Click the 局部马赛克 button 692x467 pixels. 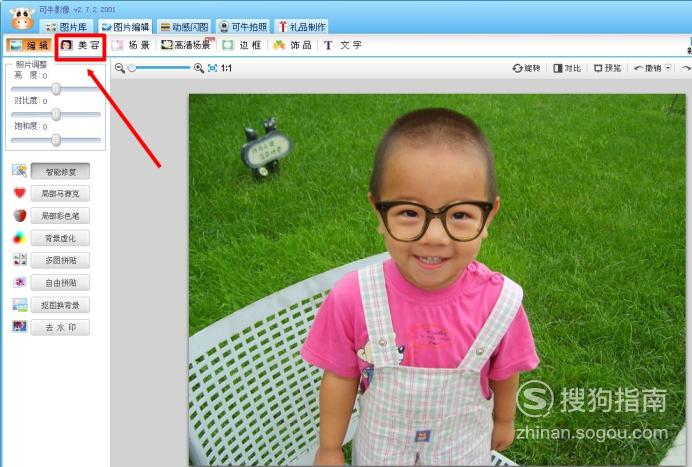(60, 194)
